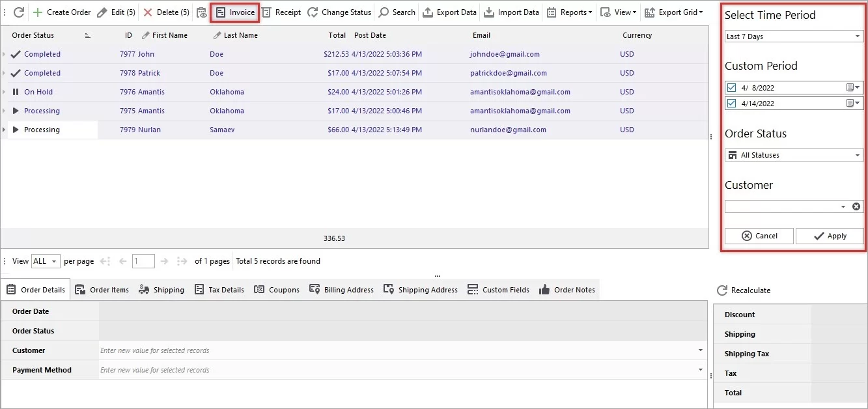Click the Create Order button
Image resolution: width=868 pixels, height=409 pixels.
[x=62, y=12]
